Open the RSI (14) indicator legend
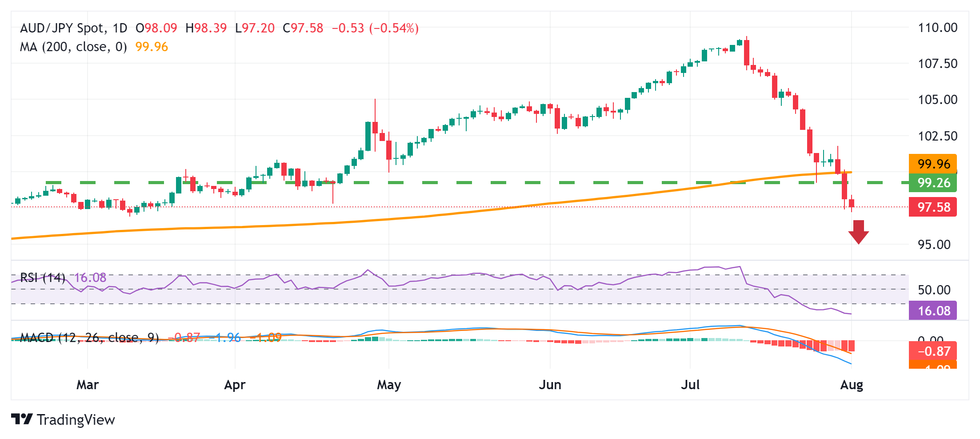 43,278
